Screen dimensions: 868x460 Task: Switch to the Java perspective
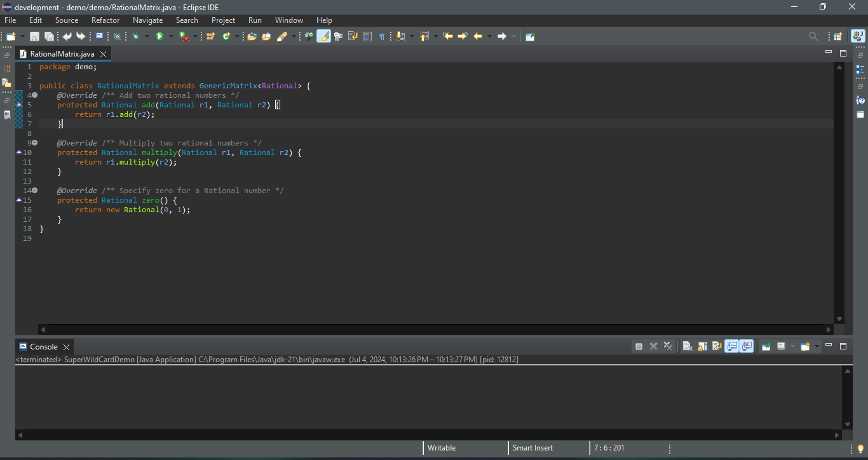pyautogui.click(x=858, y=37)
